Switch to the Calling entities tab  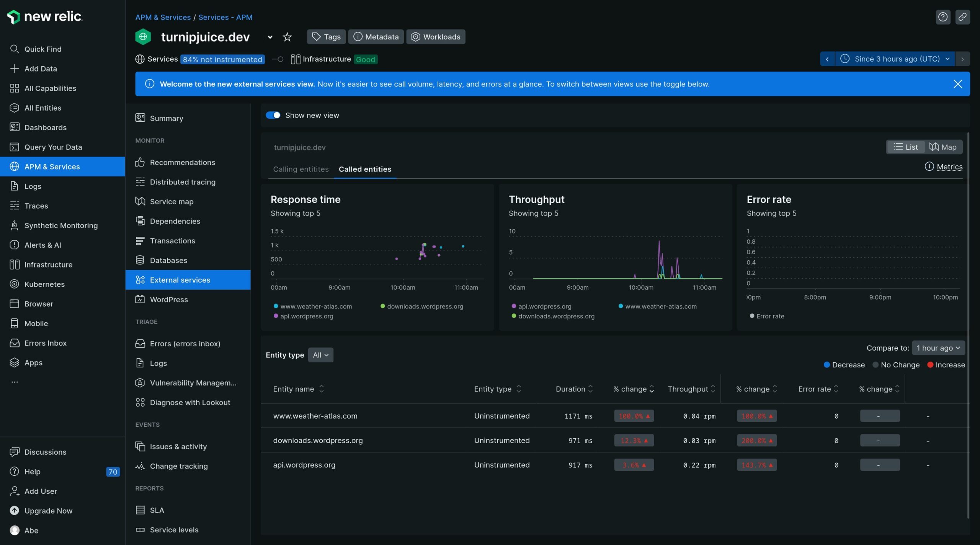[301, 168]
